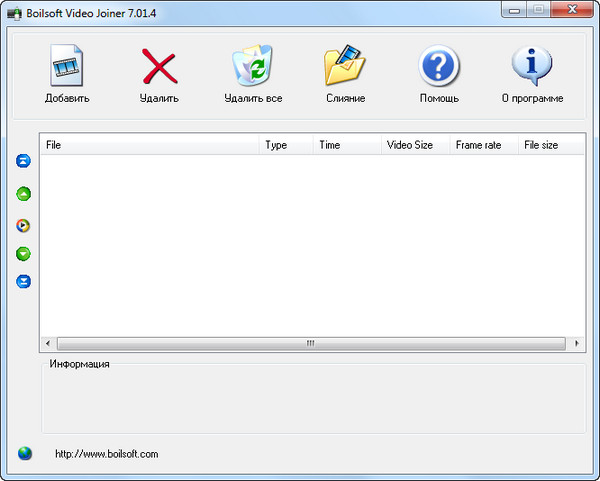Move file down with green down arrow
The height and width of the screenshot is (481, 600).
pyautogui.click(x=24, y=254)
